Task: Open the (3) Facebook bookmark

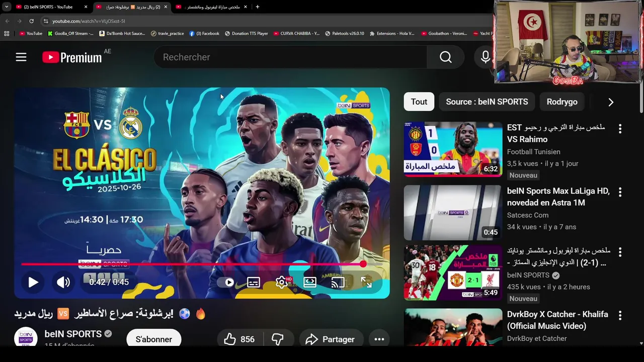Action: pyautogui.click(x=204, y=34)
